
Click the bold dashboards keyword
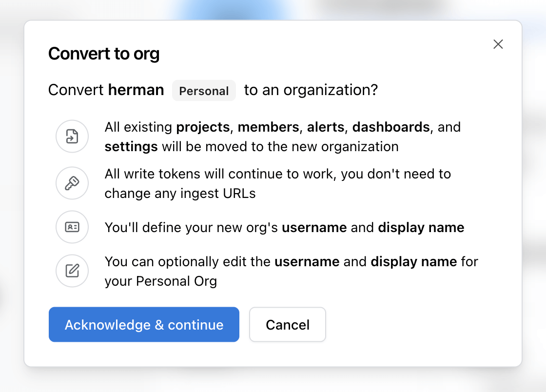pyautogui.click(x=391, y=127)
